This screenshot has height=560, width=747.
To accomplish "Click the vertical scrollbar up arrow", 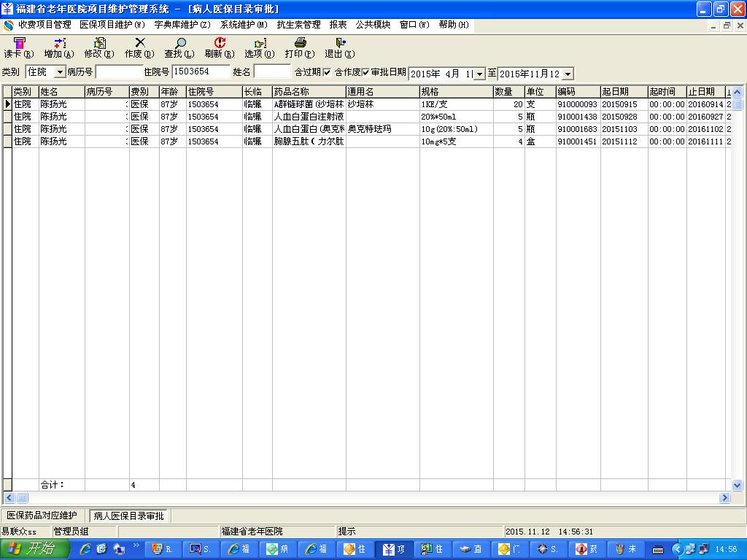I will coord(737,92).
